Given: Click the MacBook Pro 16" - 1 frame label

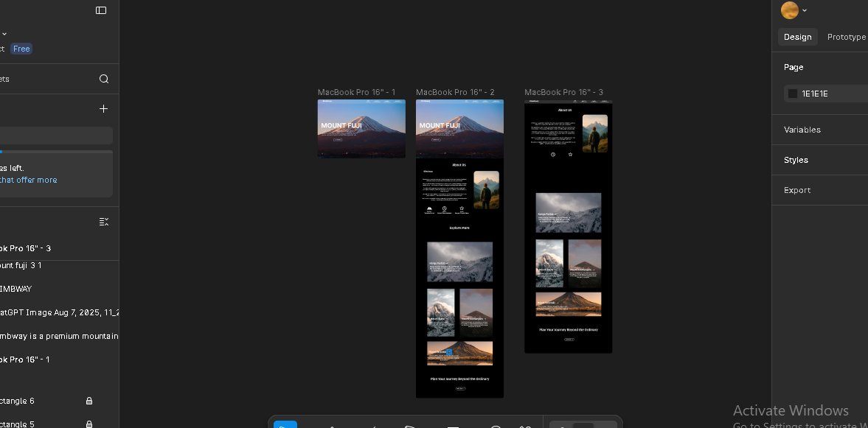Looking at the screenshot, I should (x=356, y=92).
